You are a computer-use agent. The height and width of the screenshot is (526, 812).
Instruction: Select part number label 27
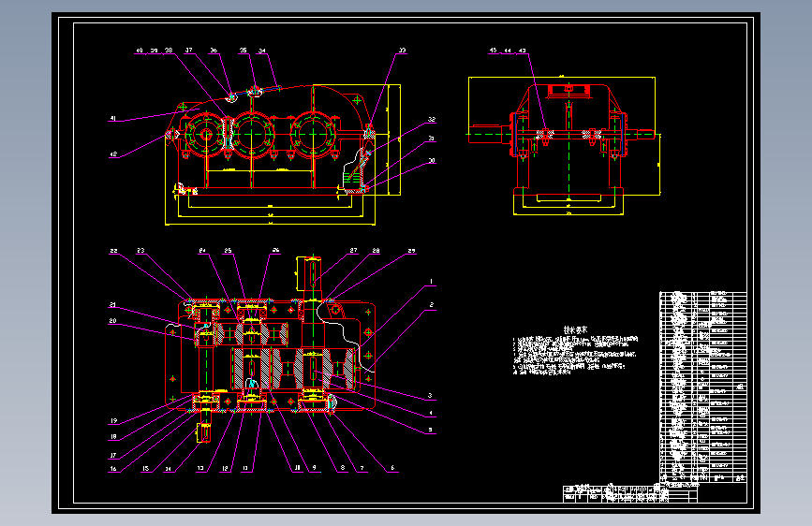[354, 251]
